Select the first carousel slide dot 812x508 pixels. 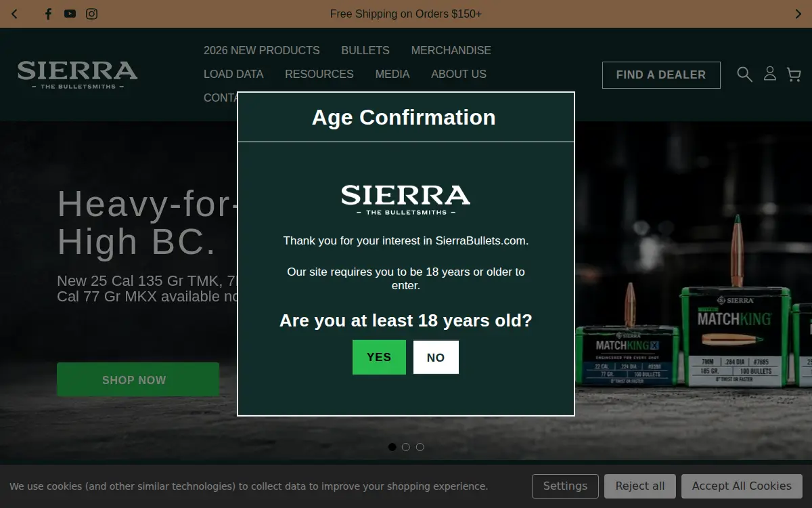pyautogui.click(x=392, y=447)
